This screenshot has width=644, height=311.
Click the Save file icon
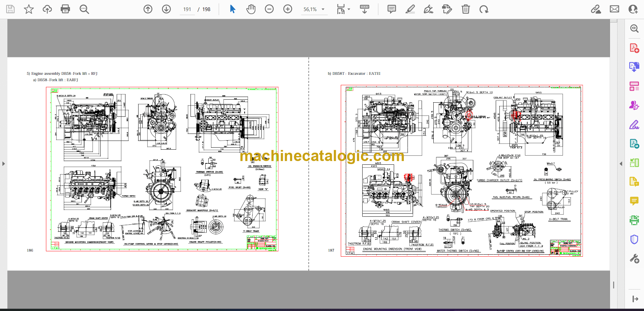[10, 9]
